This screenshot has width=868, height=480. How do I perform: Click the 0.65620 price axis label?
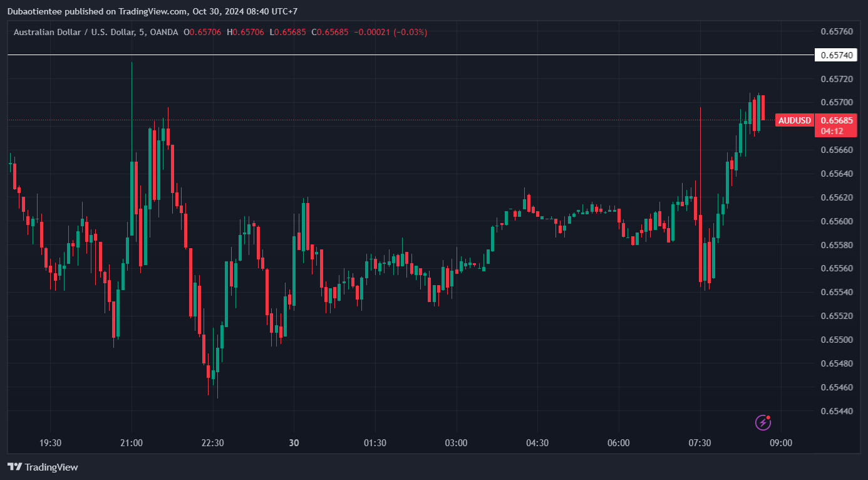coord(836,197)
